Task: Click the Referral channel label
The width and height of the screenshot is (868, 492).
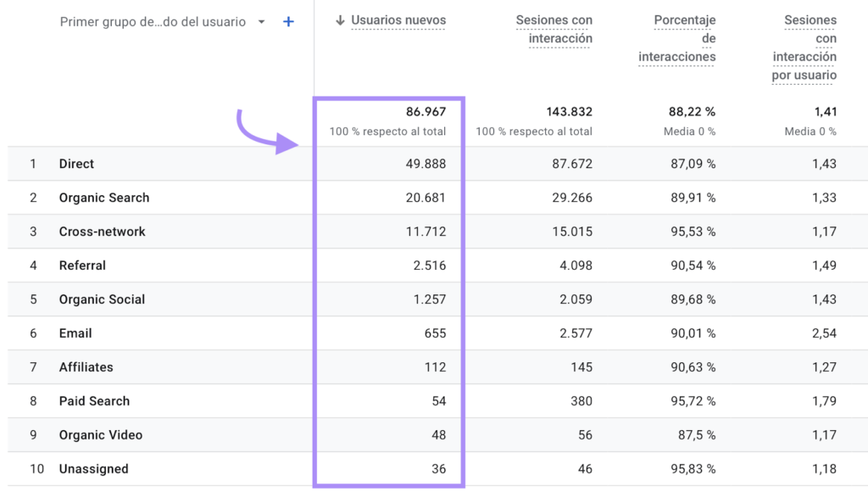Action: 82,266
